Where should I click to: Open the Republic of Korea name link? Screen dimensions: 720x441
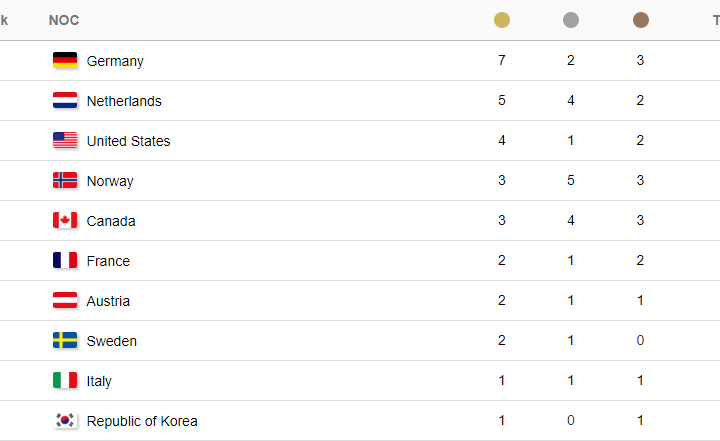coord(142,421)
